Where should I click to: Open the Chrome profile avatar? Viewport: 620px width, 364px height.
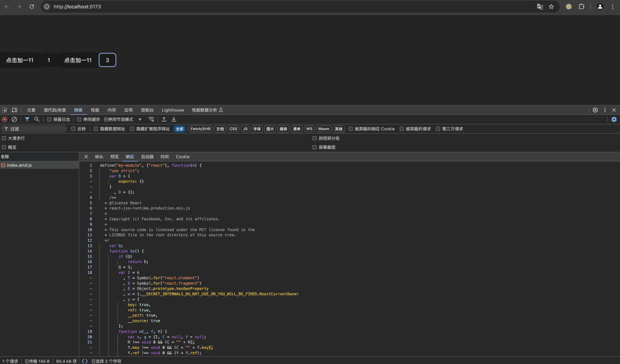pos(600,7)
